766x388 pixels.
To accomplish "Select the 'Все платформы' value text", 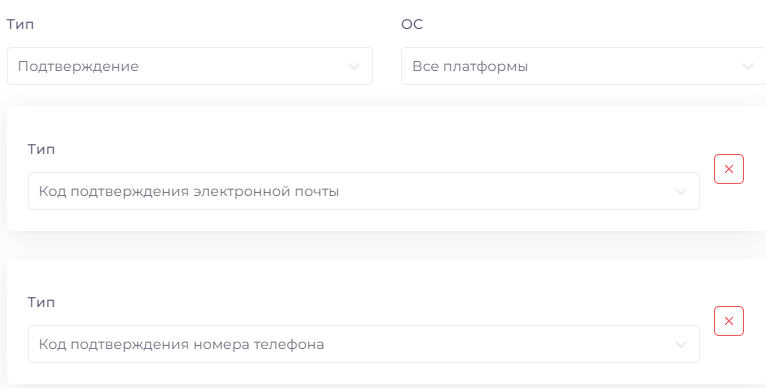I will point(470,66).
